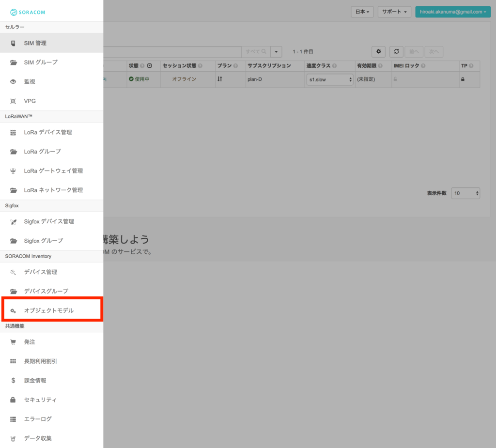Select VPG menu item
The height and width of the screenshot is (448, 496).
pos(51,101)
